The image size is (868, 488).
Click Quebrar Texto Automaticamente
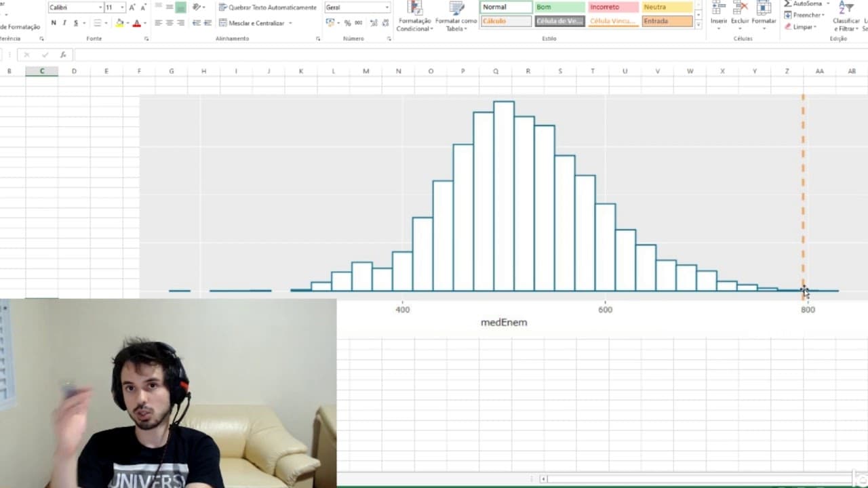(267, 7)
